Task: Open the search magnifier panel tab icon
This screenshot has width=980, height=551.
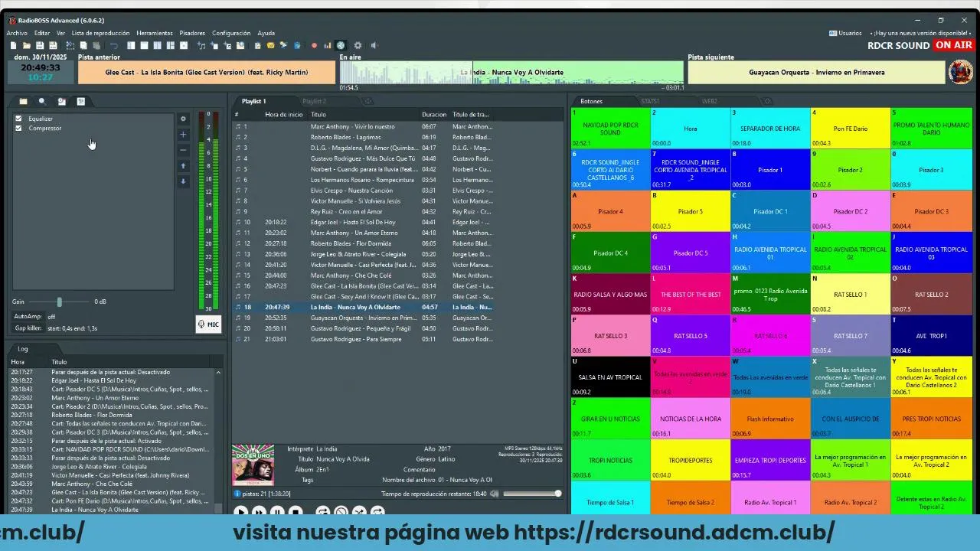Action: 42,101
